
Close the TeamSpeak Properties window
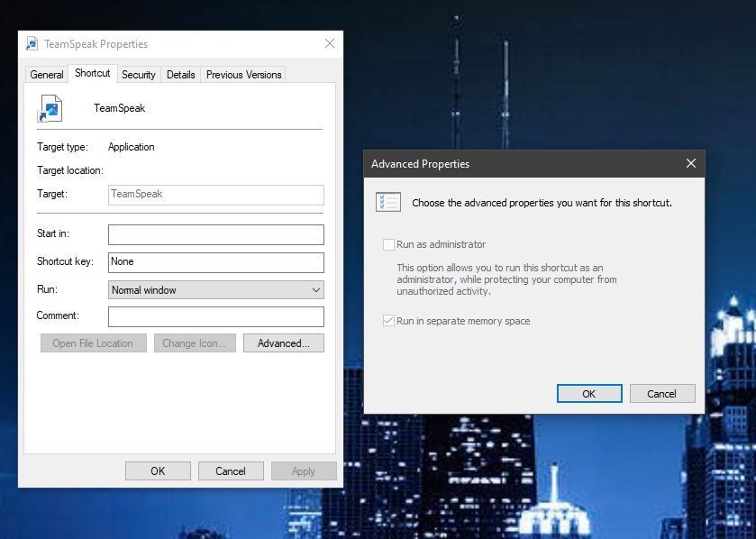point(330,43)
